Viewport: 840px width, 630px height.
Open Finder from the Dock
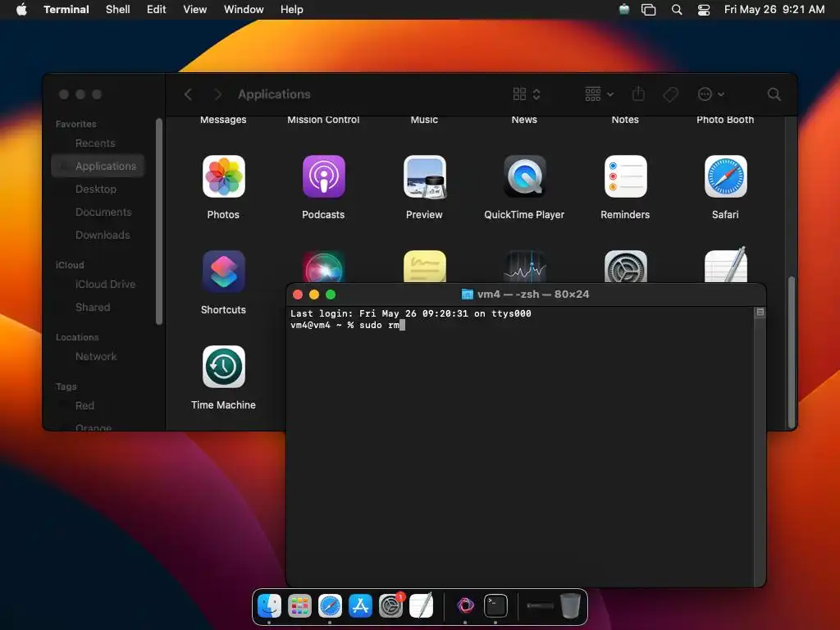pyautogui.click(x=269, y=606)
